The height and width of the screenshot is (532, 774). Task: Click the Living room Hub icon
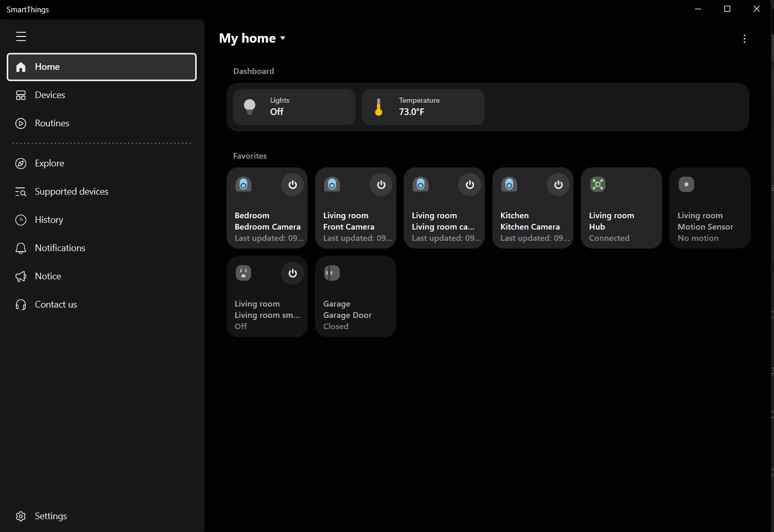click(x=598, y=184)
